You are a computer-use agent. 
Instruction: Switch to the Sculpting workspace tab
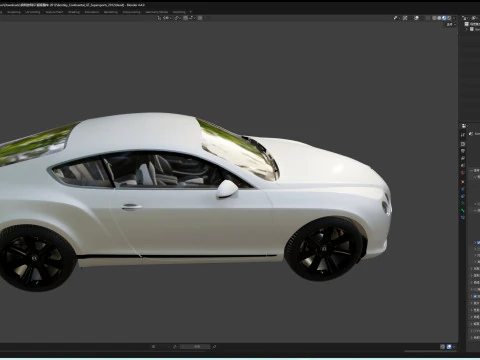(14, 12)
